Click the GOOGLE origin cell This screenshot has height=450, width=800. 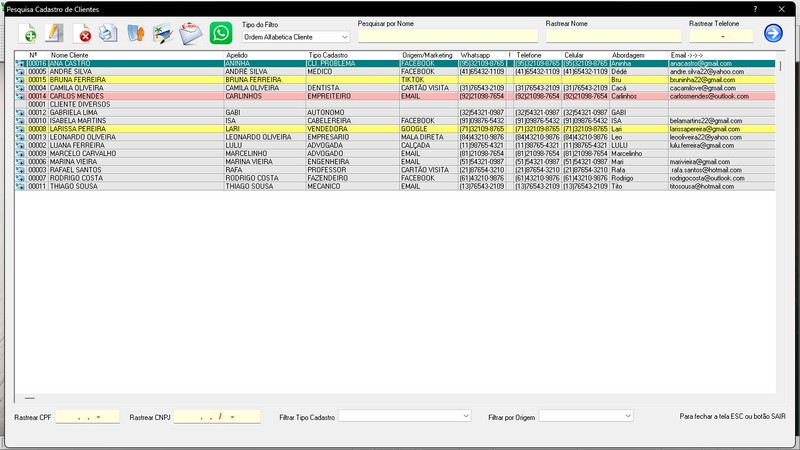(x=414, y=129)
